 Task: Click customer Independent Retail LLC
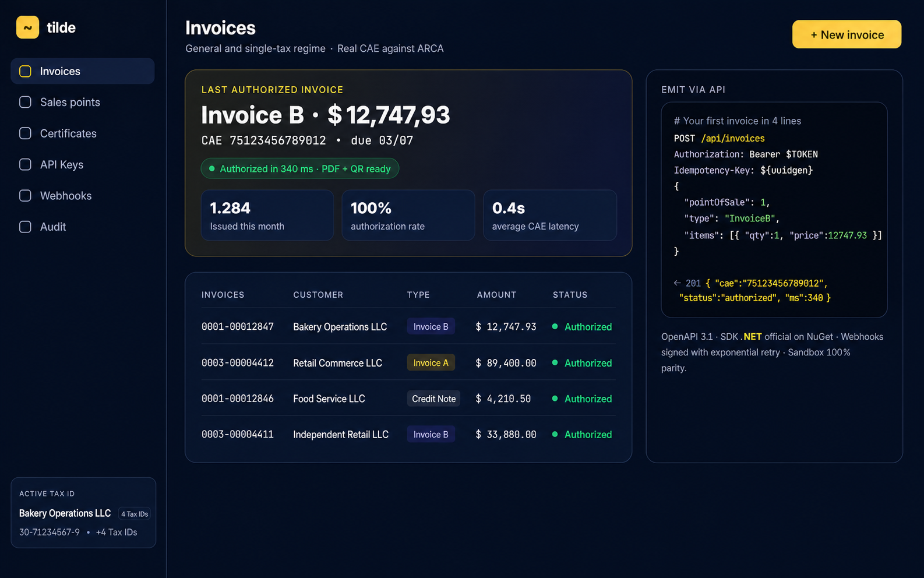pyautogui.click(x=341, y=435)
